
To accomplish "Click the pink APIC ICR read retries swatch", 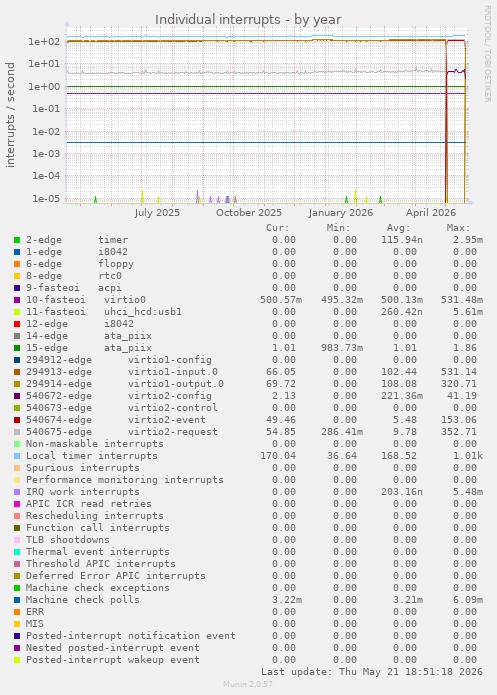I will pyautogui.click(x=17, y=504).
